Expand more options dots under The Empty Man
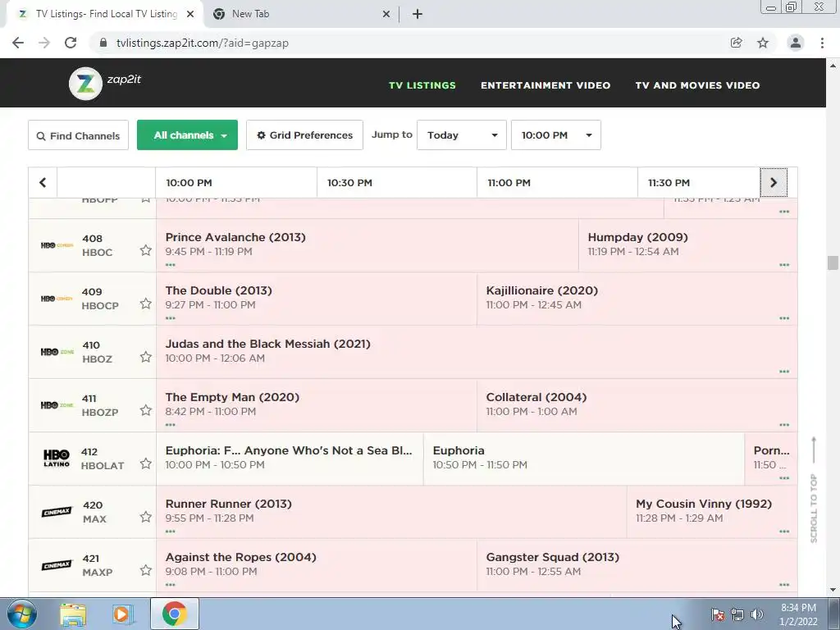The image size is (840, 630). pyautogui.click(x=171, y=425)
